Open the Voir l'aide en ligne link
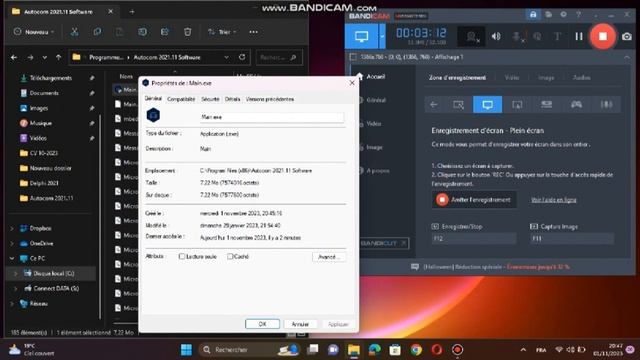 (x=553, y=200)
